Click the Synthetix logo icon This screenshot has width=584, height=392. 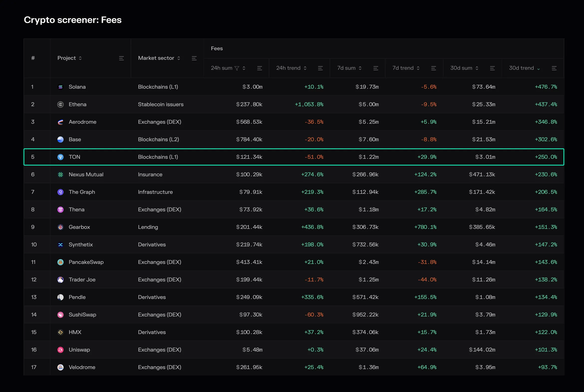pyautogui.click(x=60, y=244)
